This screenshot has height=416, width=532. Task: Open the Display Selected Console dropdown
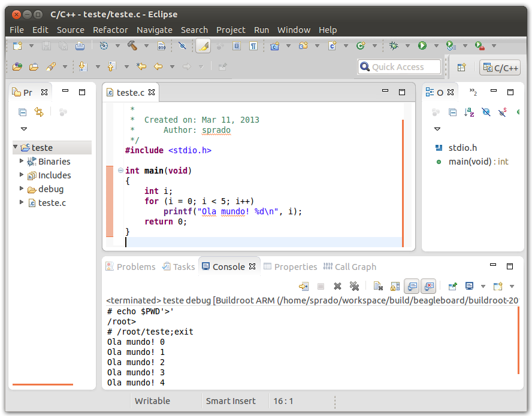coord(483,287)
